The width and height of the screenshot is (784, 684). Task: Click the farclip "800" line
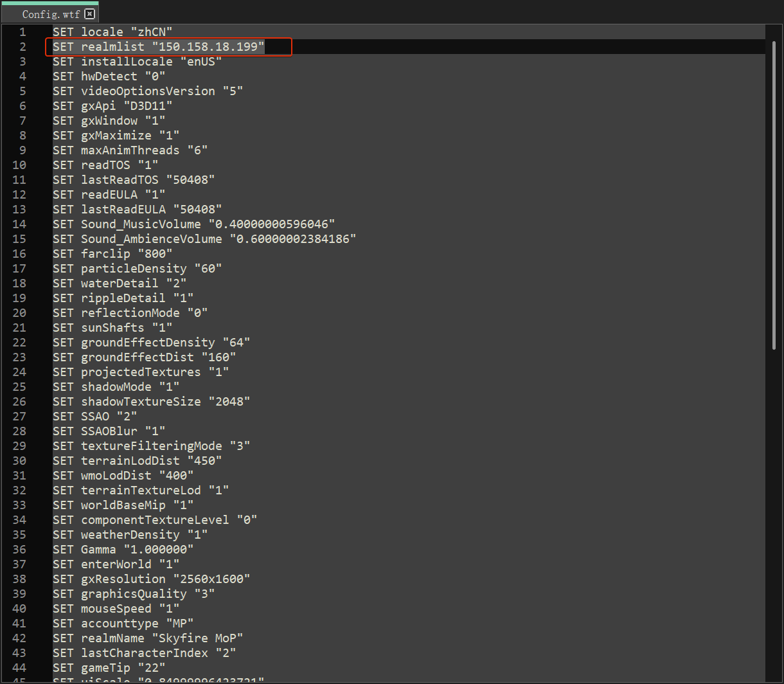point(112,254)
